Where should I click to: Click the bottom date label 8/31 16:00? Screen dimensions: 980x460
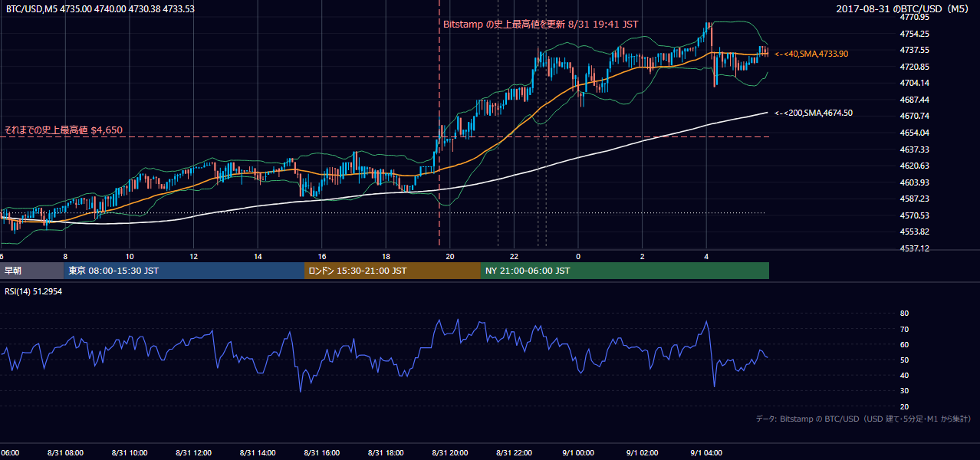point(321,453)
